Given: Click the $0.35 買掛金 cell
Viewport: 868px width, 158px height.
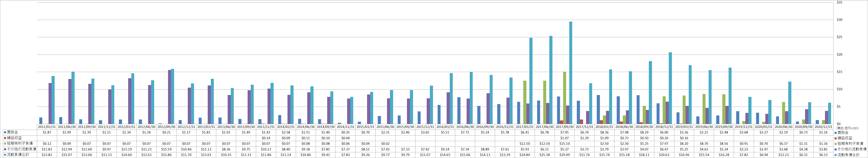Looking at the screenshot, I should click(346, 133).
